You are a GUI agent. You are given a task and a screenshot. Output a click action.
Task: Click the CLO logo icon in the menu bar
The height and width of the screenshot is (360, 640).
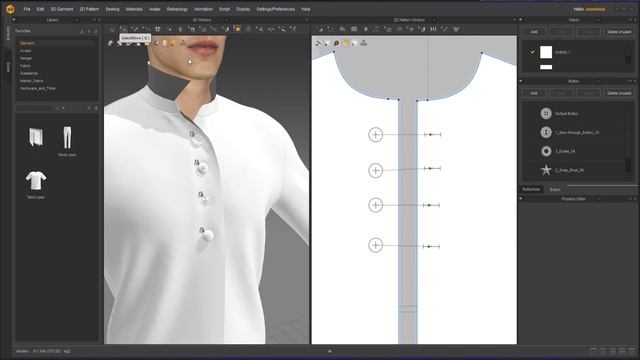pos(10,9)
